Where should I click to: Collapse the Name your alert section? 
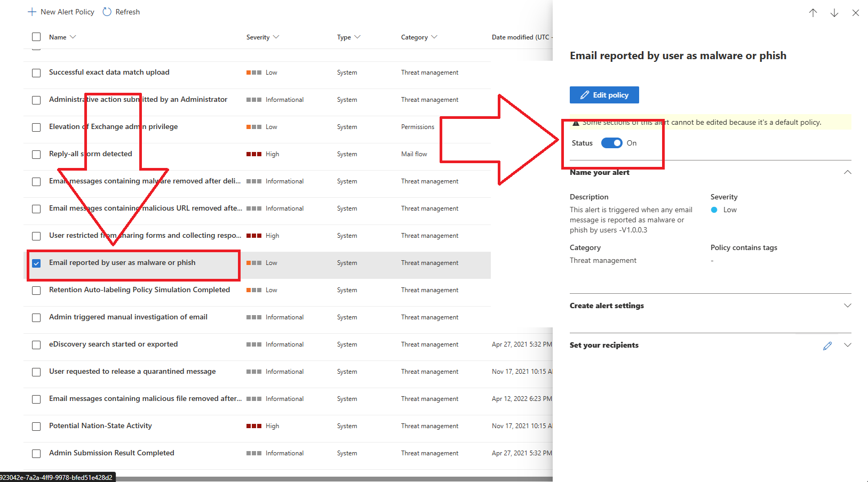(x=848, y=172)
